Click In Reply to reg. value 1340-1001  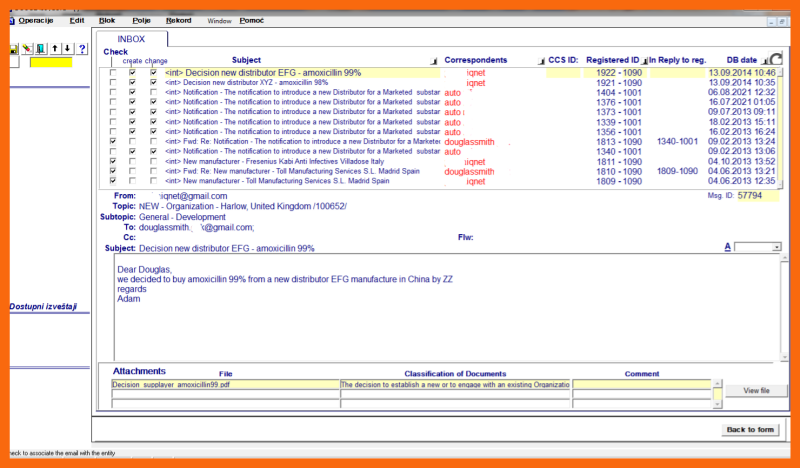pyautogui.click(x=677, y=141)
